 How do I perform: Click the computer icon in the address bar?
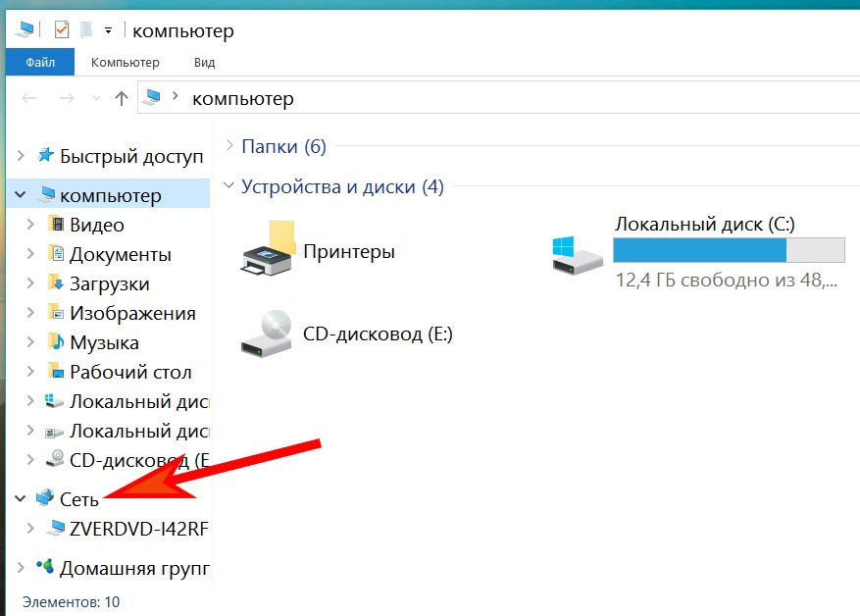pos(149,98)
